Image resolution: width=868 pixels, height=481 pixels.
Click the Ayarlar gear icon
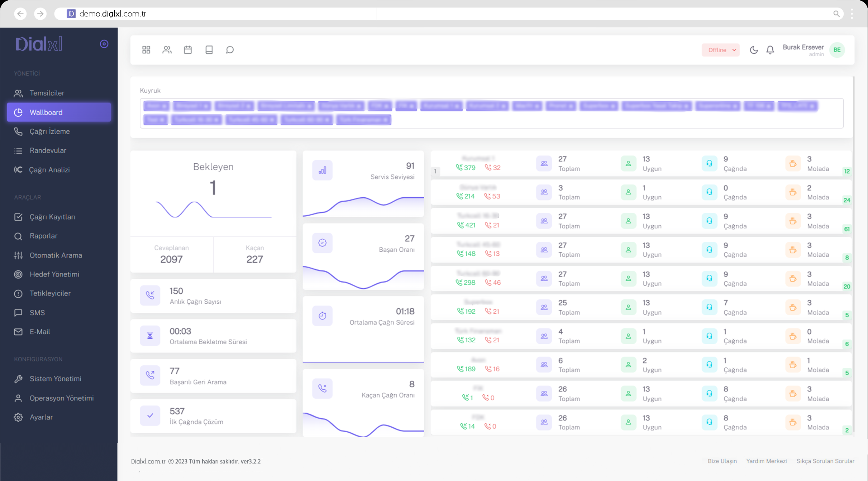[x=18, y=417]
